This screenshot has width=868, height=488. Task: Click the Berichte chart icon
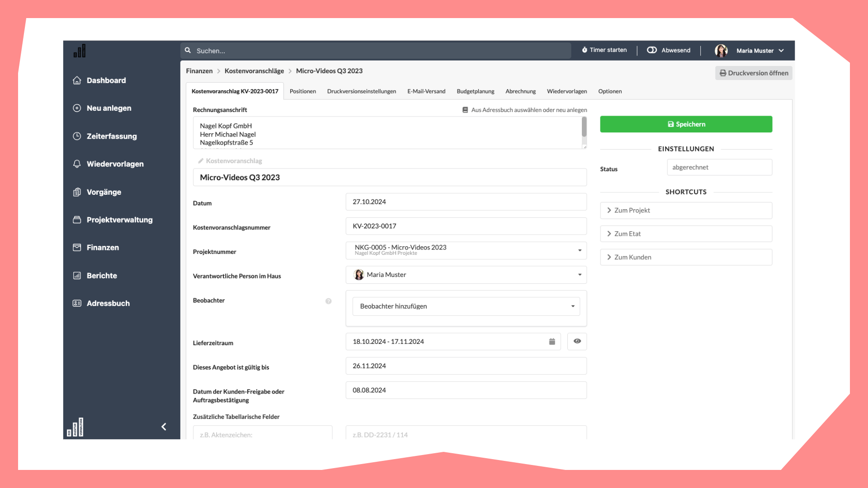point(77,276)
